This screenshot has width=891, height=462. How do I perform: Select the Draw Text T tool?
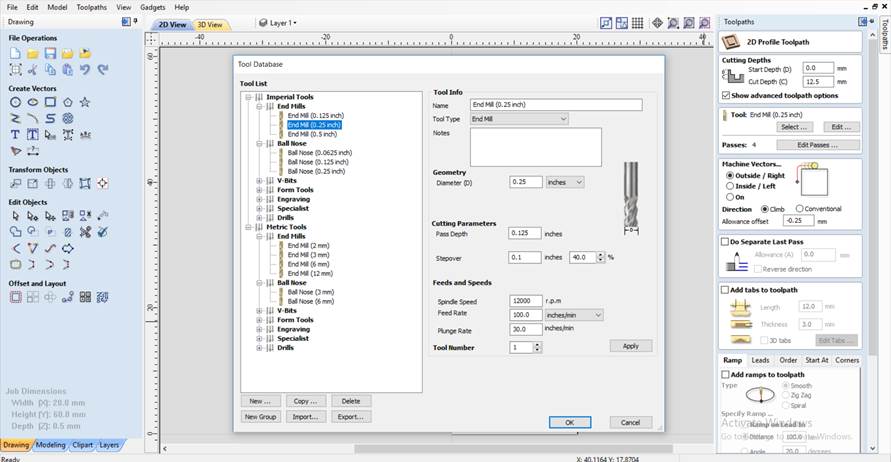tap(15, 135)
